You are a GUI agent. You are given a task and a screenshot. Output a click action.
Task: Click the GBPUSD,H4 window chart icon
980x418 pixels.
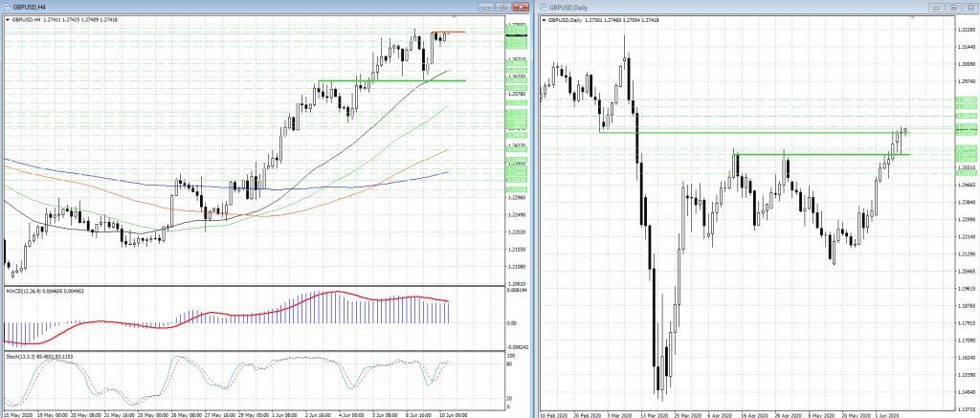(6, 7)
